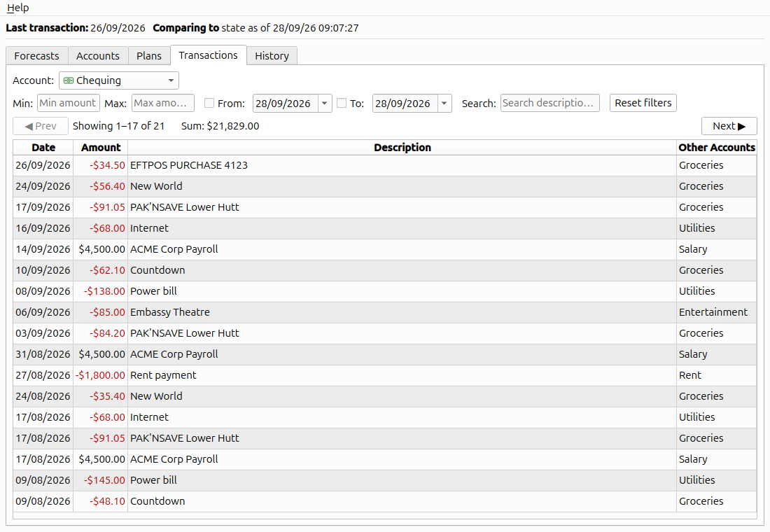Click the -$48.10 Countdown amount
Viewport: 770px width, 532px height.
point(101,501)
